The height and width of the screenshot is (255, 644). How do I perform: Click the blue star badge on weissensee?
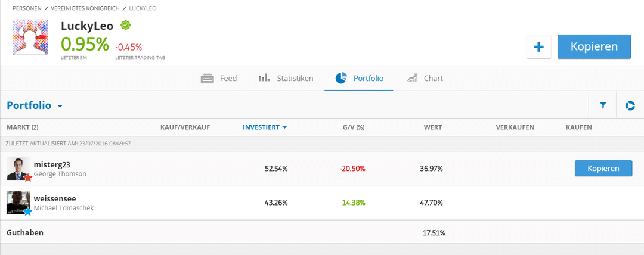coord(27,212)
